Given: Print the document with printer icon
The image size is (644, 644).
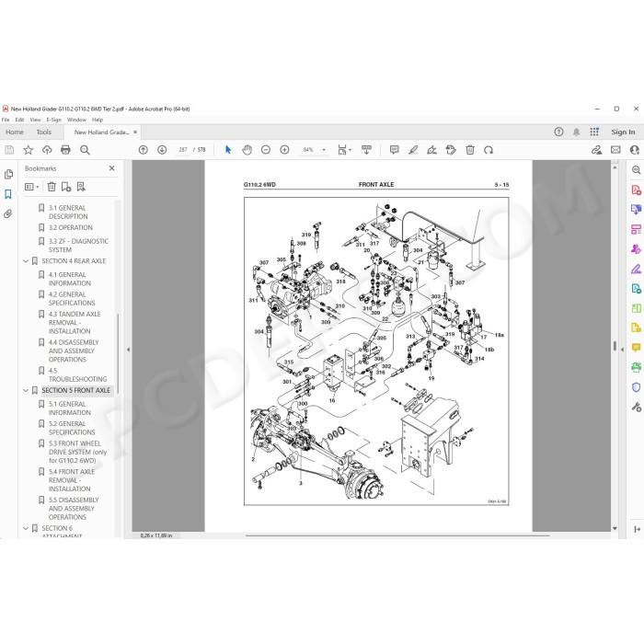Looking at the screenshot, I should (65, 150).
